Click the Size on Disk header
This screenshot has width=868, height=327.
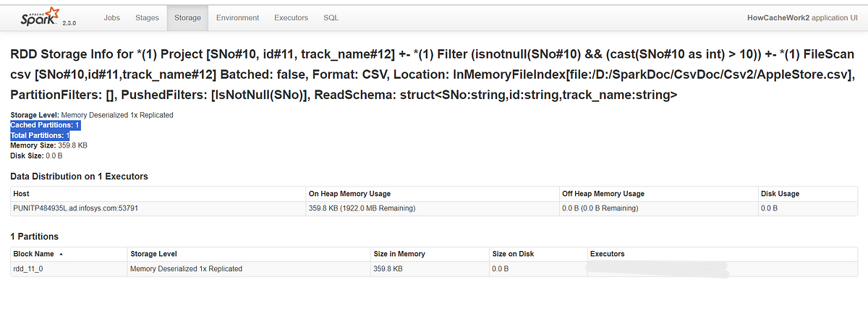(514, 254)
